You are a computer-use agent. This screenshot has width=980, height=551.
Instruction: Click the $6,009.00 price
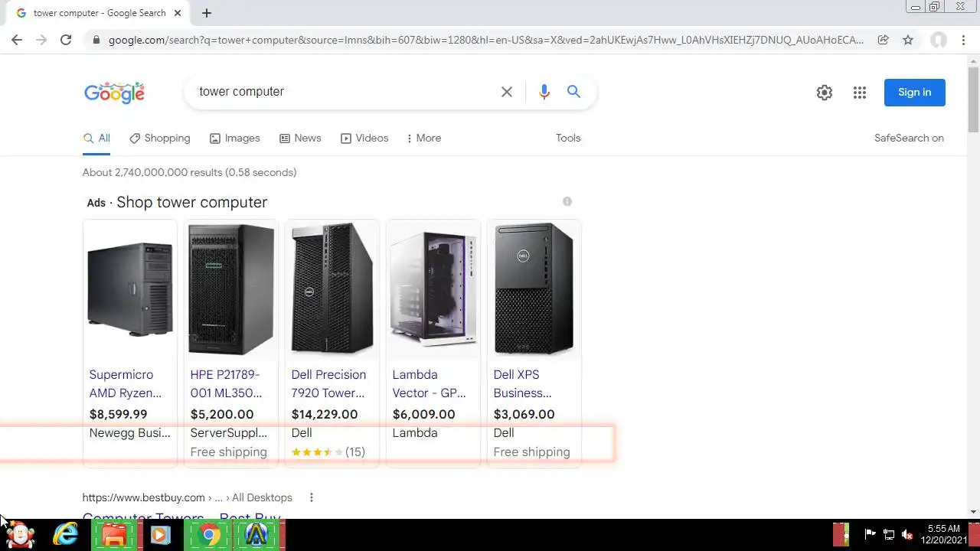coord(424,415)
